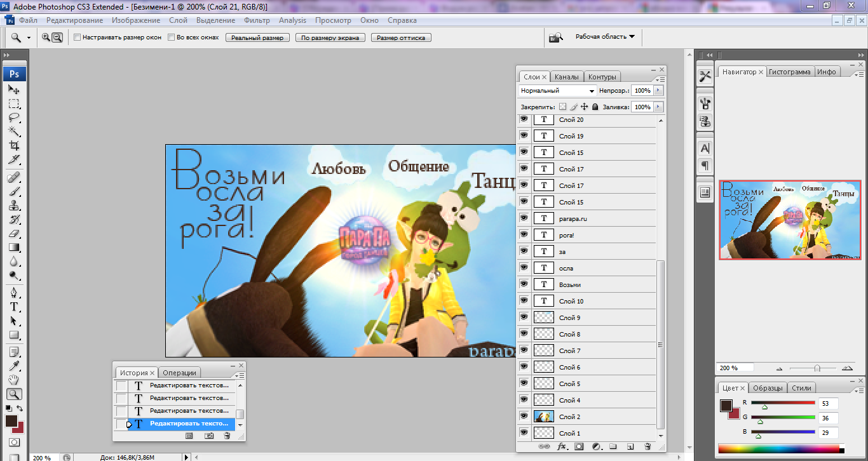This screenshot has height=461, width=868.
Task: Open the Layers panel options menu
Action: tap(661, 79)
